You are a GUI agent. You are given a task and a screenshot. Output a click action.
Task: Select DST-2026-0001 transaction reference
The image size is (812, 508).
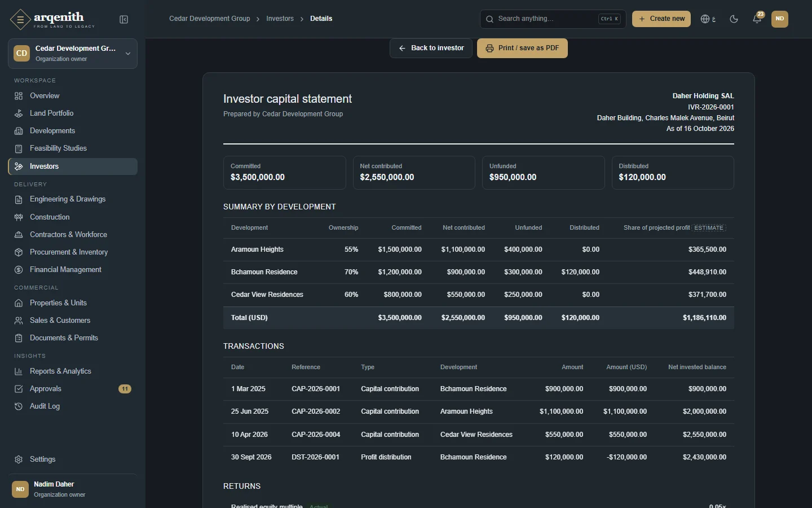pos(315,457)
